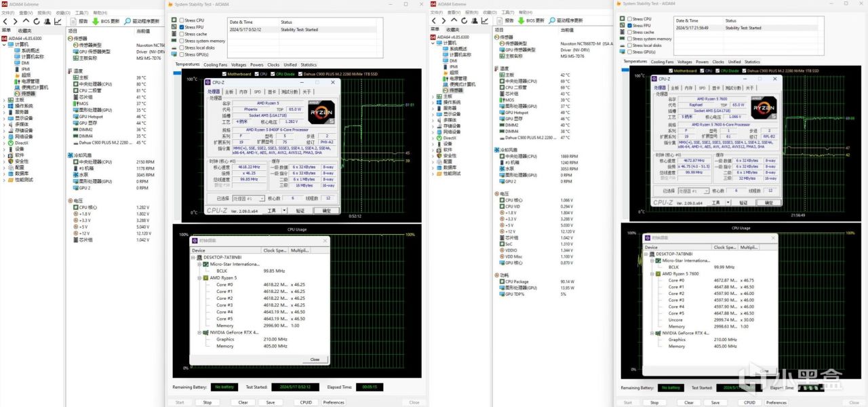Expand the NVIDIA GeForce RTX 4 node
The width and height of the screenshot is (868, 407).
[x=199, y=332]
